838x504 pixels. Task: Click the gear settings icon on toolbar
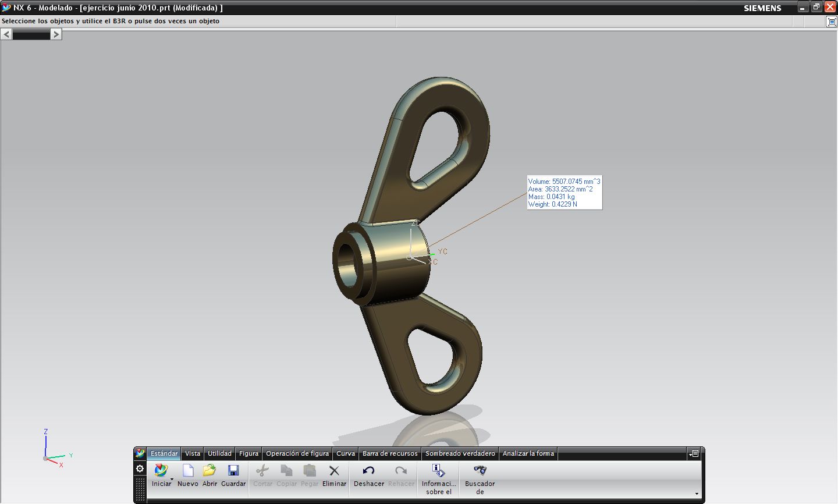click(x=140, y=468)
